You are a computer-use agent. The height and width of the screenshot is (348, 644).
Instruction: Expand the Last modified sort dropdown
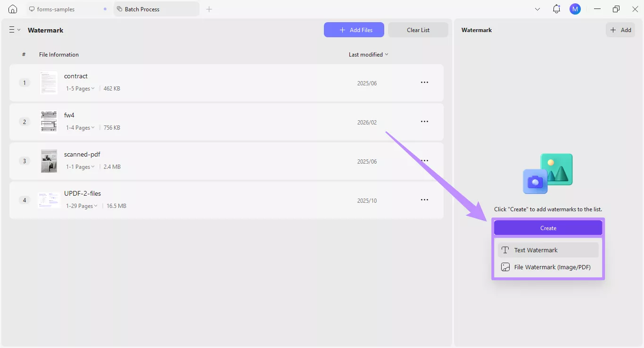pos(368,54)
